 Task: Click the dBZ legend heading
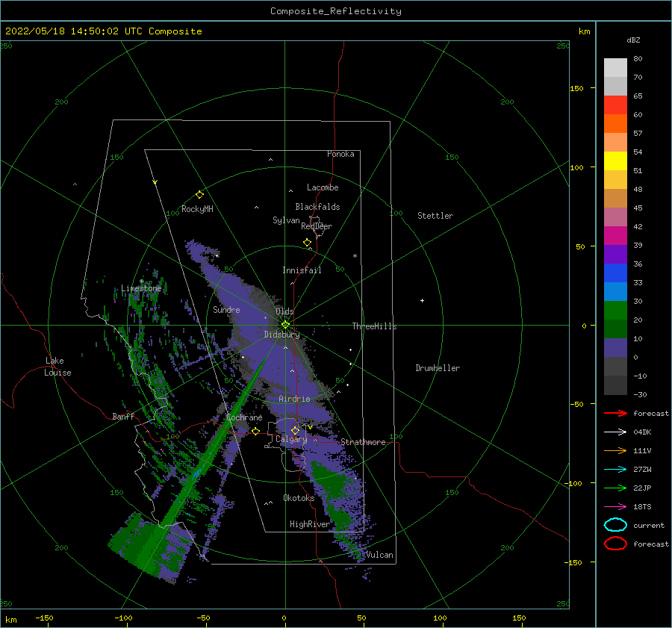(633, 40)
